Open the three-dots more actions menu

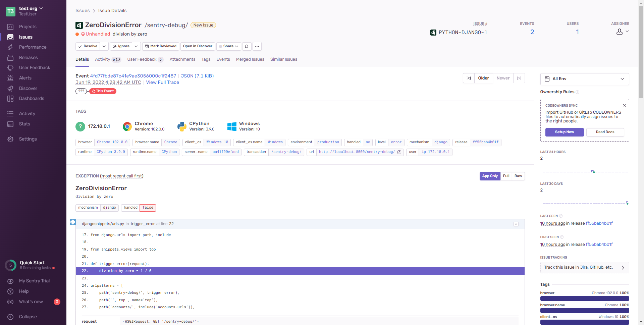pyautogui.click(x=257, y=46)
